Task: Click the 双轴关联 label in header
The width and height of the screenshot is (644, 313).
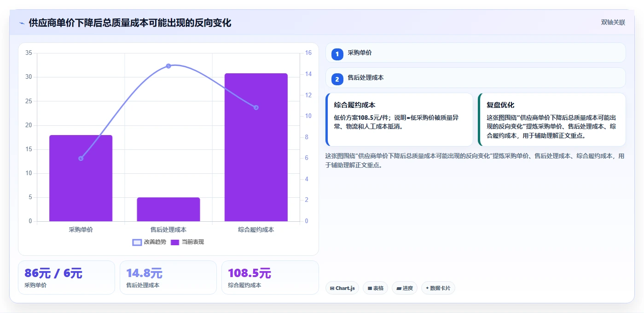Action: tap(613, 23)
